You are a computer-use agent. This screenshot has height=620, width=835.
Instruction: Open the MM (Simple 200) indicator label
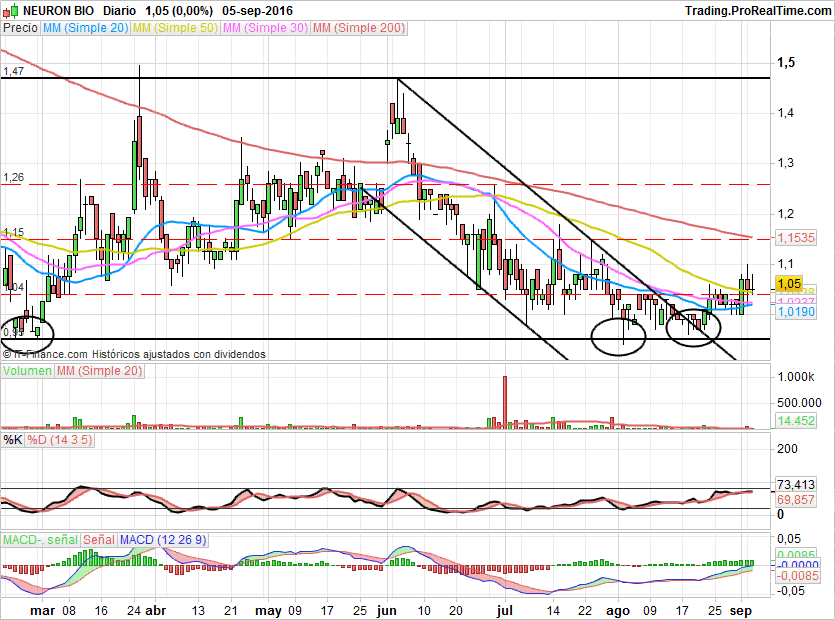tap(359, 28)
